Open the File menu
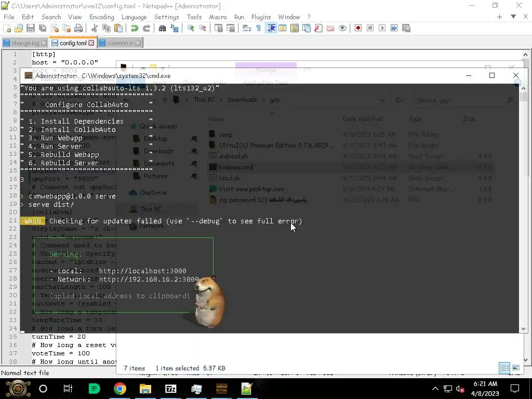This screenshot has width=532, height=399. [9, 17]
